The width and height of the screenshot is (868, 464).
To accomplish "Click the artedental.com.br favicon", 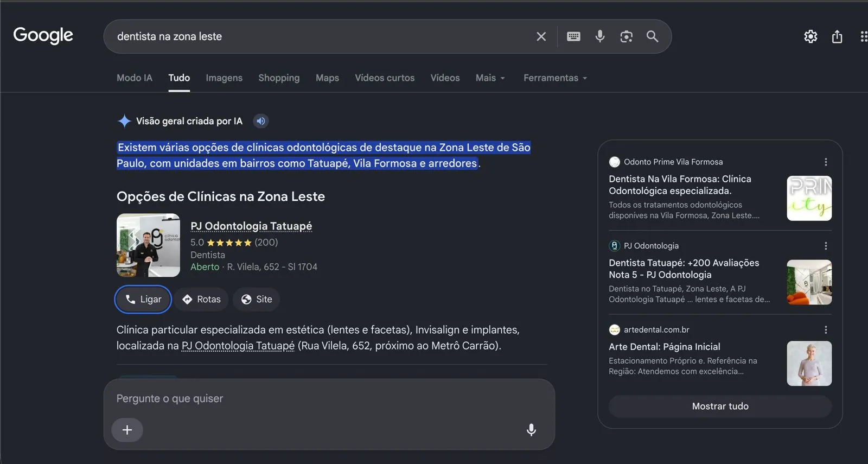I will [614, 330].
